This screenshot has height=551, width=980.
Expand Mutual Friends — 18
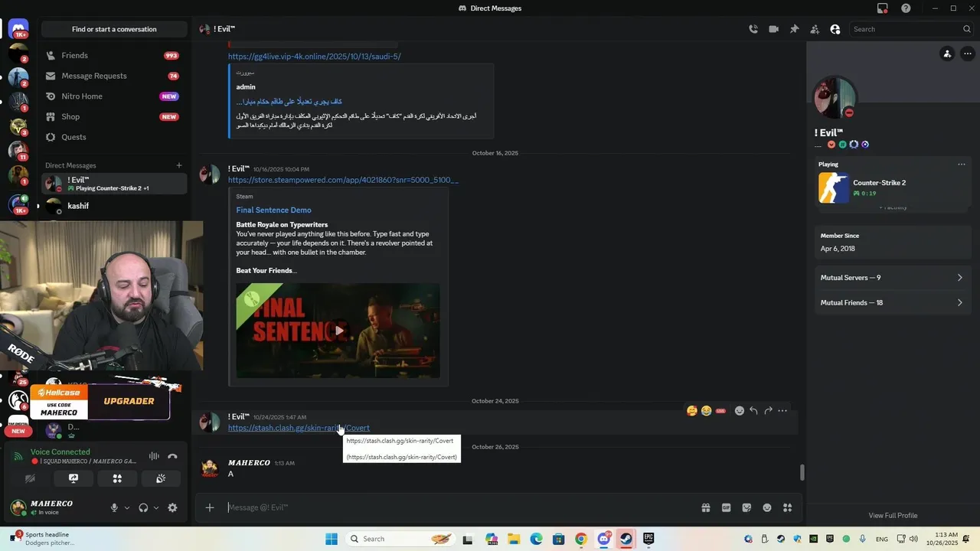tap(892, 302)
